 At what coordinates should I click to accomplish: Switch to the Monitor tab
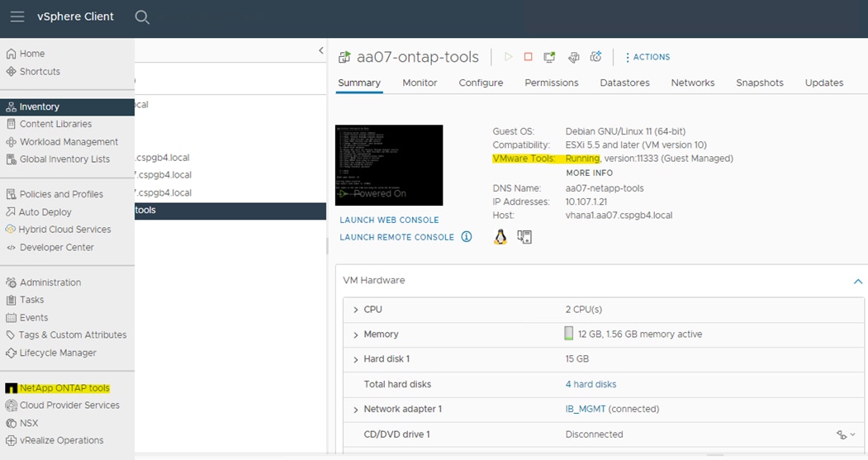point(420,83)
